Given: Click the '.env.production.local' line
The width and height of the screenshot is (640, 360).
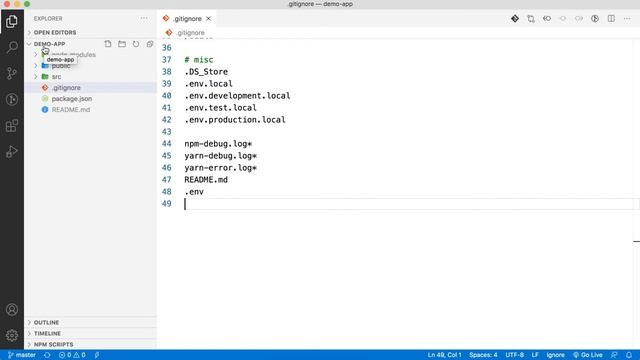Looking at the screenshot, I should click(235, 120).
